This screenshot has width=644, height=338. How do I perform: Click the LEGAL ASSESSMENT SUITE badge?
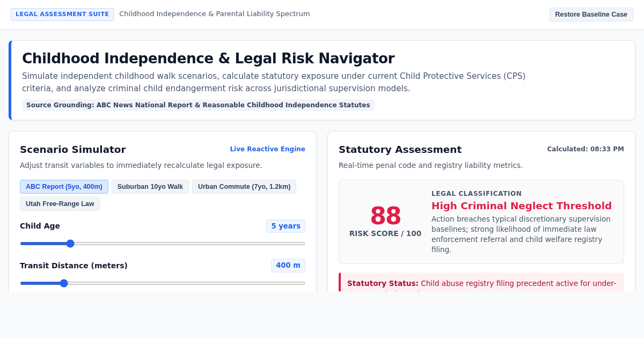(x=62, y=14)
